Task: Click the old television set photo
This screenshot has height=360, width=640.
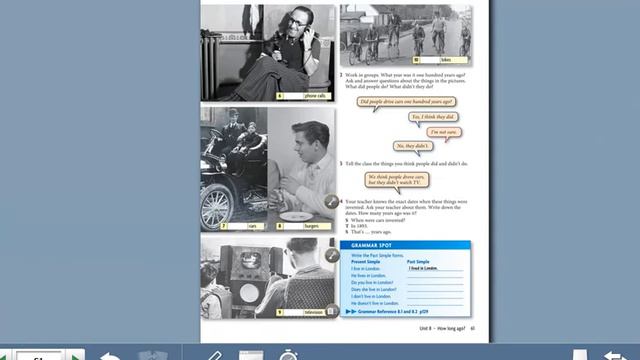Action: coord(268,278)
